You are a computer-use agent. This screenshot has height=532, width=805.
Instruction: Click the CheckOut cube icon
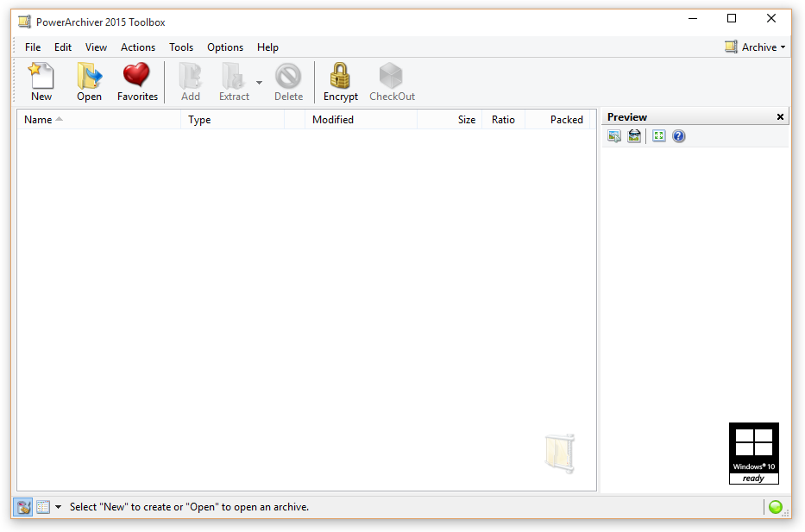pyautogui.click(x=392, y=82)
